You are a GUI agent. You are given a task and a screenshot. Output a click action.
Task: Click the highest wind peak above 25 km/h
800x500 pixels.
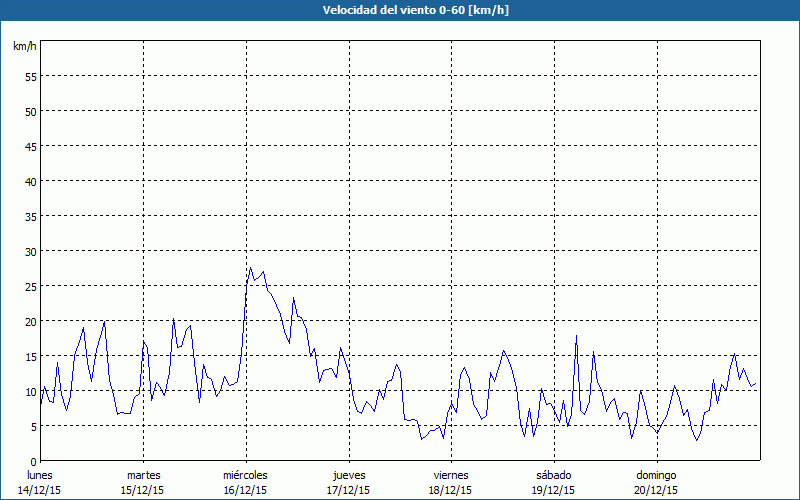pyautogui.click(x=250, y=268)
